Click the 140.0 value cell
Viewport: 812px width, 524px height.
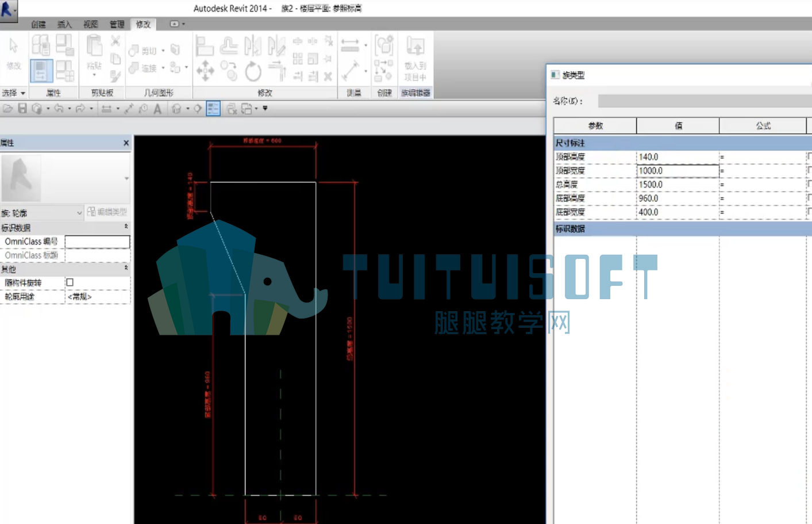(678, 157)
